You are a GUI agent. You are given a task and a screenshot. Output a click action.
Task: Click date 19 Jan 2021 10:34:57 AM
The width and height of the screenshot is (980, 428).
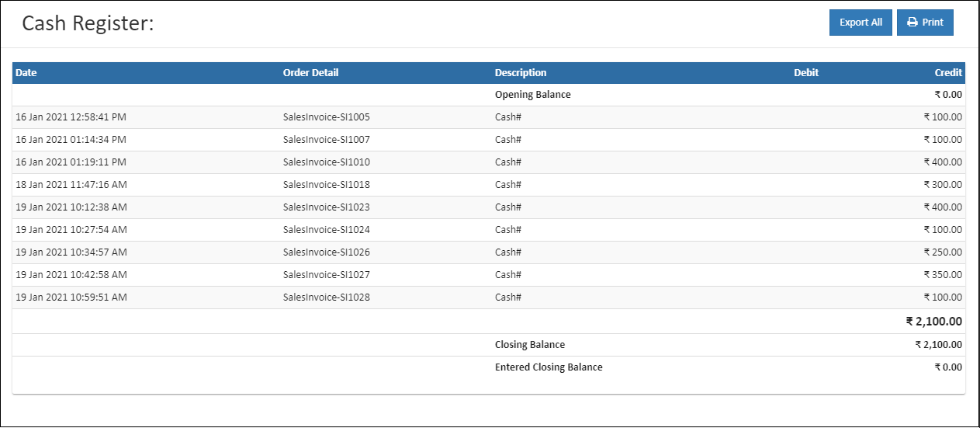point(71,252)
